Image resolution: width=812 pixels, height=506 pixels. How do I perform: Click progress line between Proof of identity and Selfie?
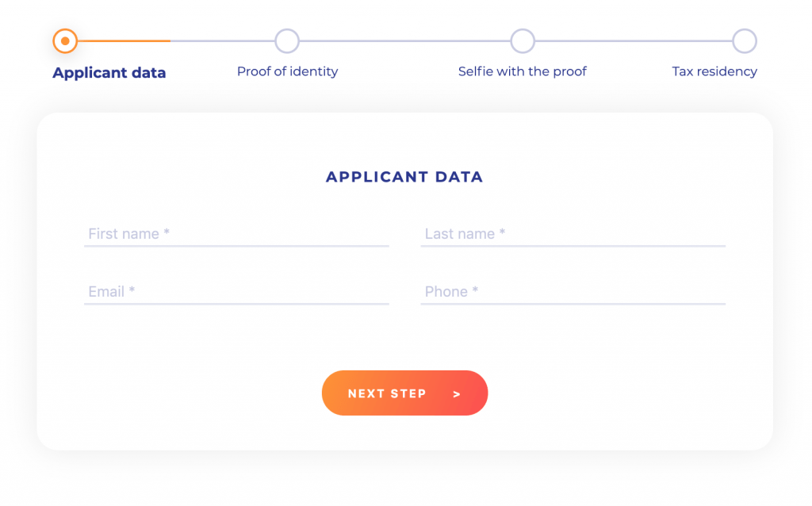coord(404,40)
